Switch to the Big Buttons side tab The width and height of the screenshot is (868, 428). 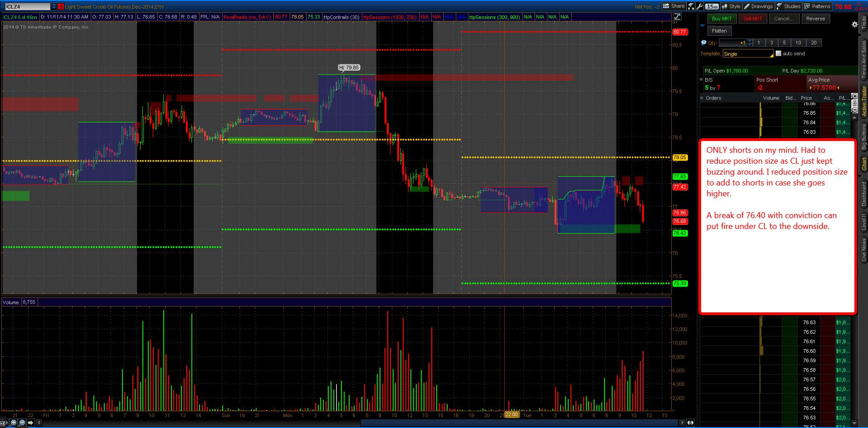pos(863,136)
